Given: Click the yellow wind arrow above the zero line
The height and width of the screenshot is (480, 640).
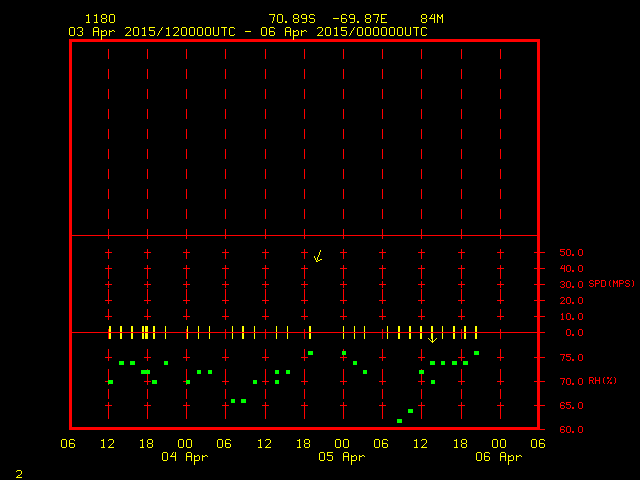Looking at the screenshot, I should pyautogui.click(x=318, y=256).
